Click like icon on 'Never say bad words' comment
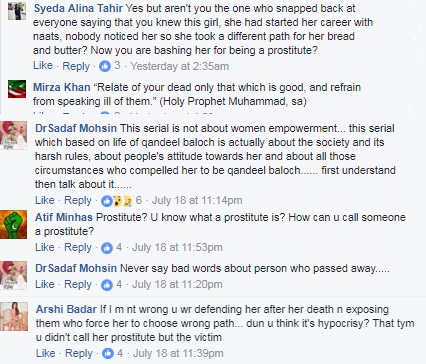 pyautogui.click(x=107, y=285)
